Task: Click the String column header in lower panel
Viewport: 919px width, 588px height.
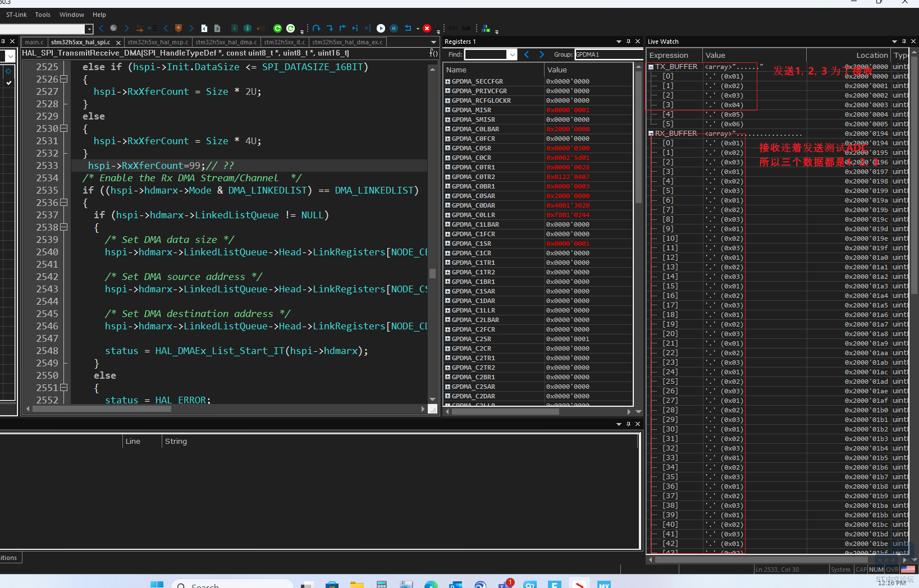Action: coord(400,442)
